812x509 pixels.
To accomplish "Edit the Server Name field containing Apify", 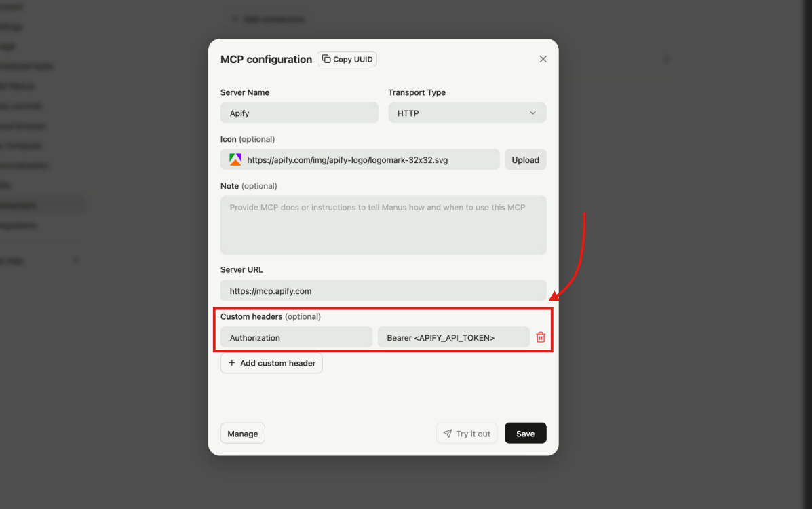I will 299,112.
